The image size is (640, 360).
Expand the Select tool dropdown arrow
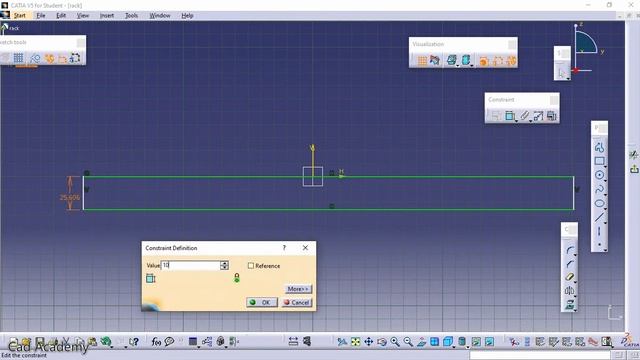pos(568,79)
